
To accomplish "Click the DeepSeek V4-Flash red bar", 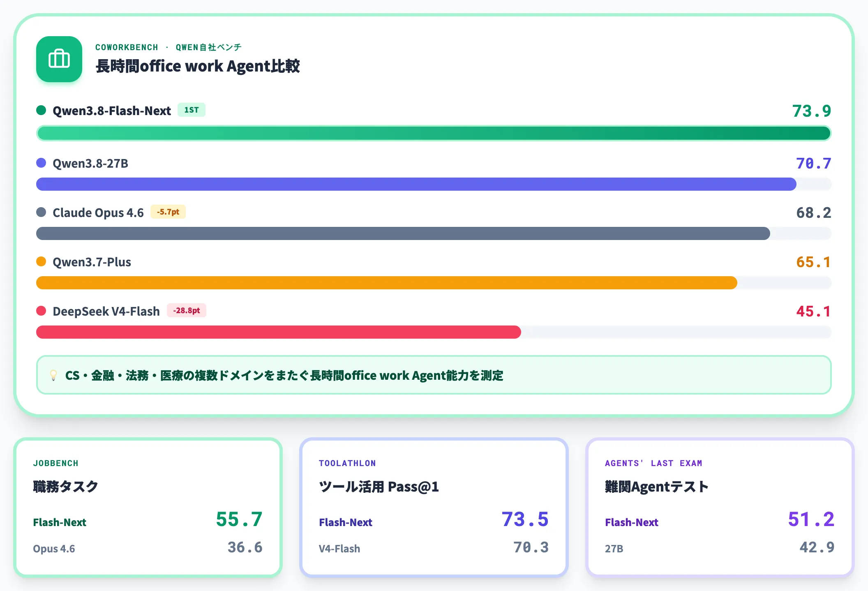I will click(x=279, y=332).
